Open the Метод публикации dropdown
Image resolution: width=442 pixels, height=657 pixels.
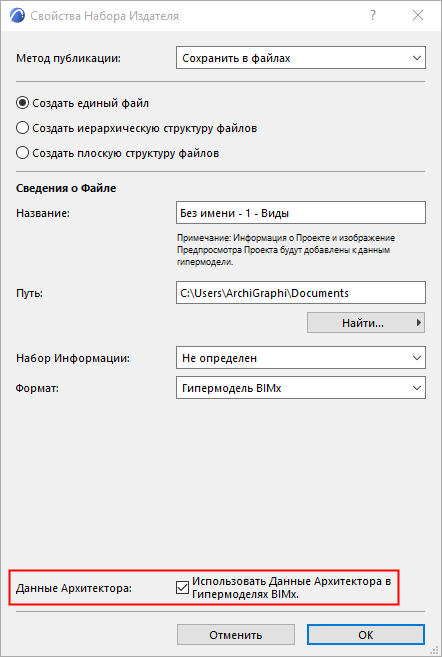click(301, 58)
